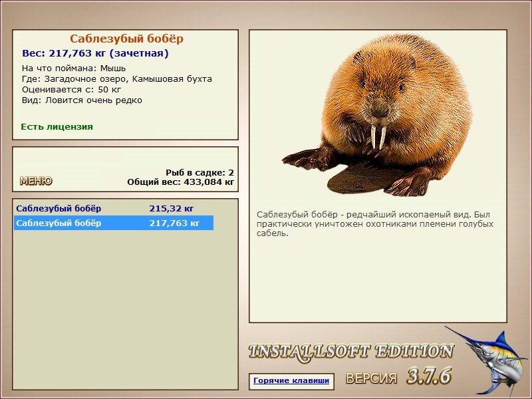Open the МЕНЮ button
This screenshot has width=532, height=399.
tap(36, 181)
